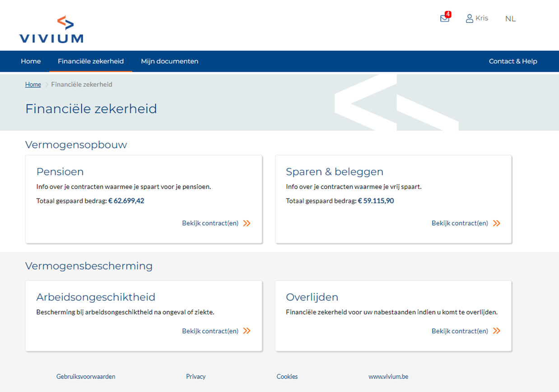Click the amount € 62.699,42

126,201
